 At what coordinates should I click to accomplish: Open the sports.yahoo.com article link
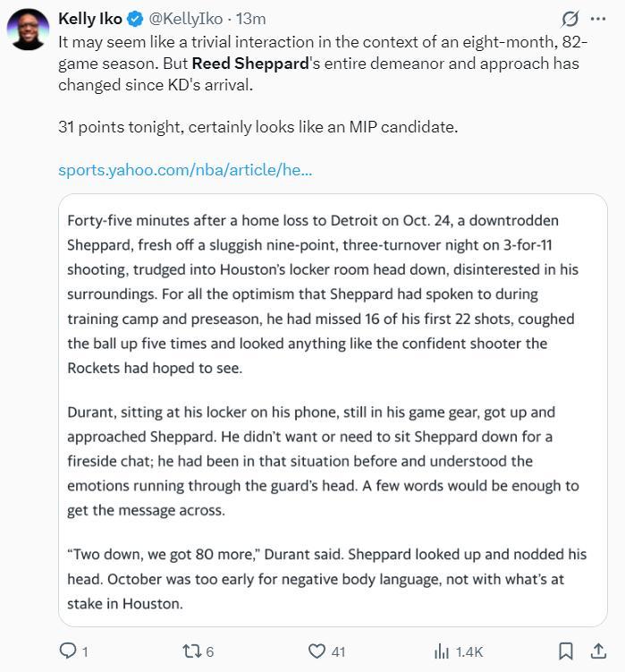[185, 169]
